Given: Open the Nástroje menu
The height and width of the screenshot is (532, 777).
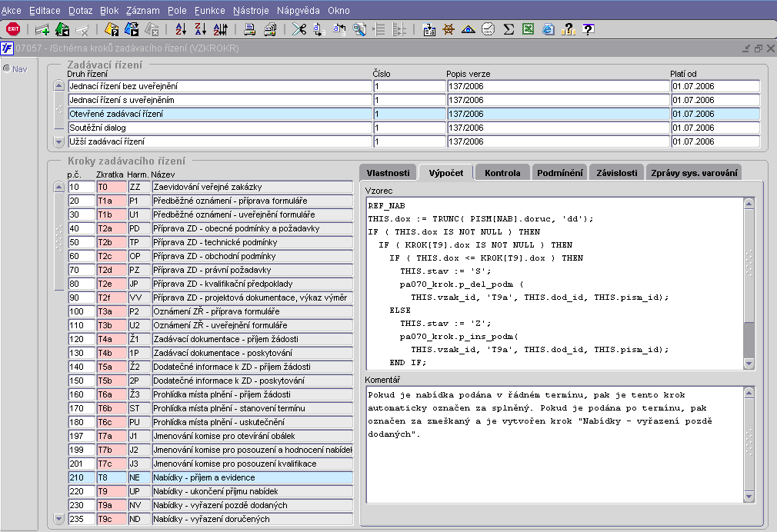Looking at the screenshot, I should coord(250,11).
